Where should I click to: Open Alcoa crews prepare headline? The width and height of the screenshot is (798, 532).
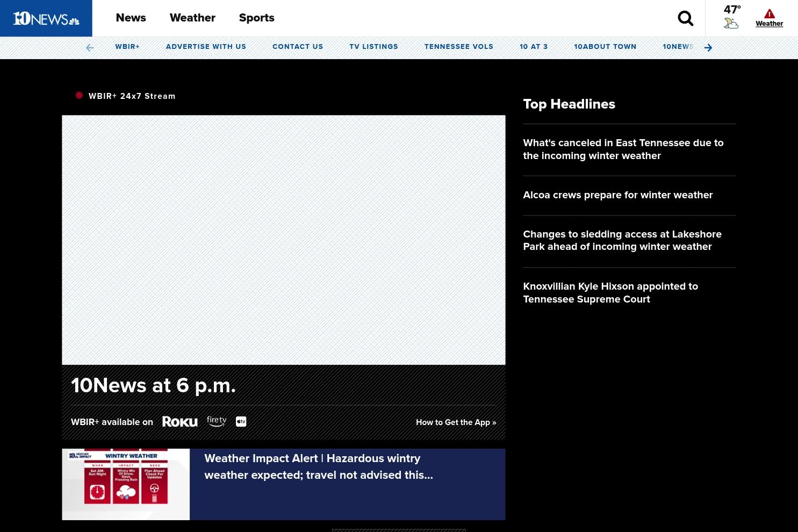click(618, 195)
